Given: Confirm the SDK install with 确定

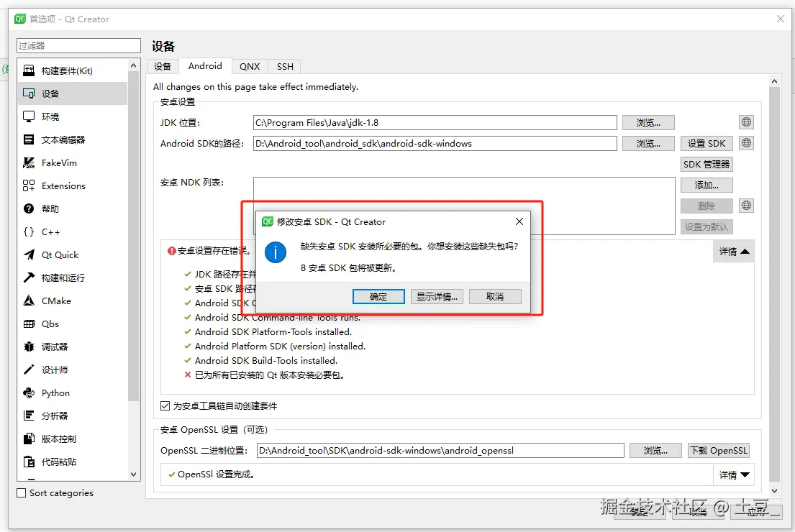Looking at the screenshot, I should click(378, 296).
